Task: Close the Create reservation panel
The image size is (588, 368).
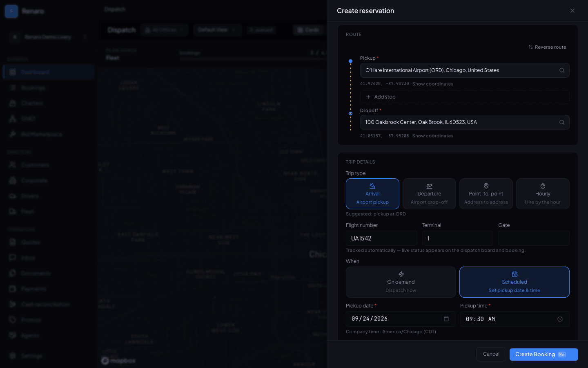Action: (x=572, y=11)
